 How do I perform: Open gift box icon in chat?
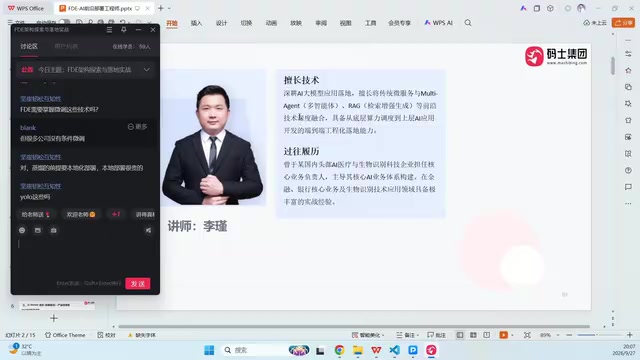(53, 230)
